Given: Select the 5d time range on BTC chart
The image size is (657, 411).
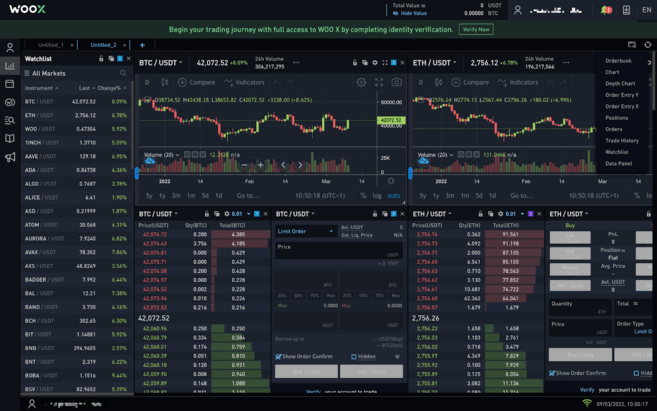Looking at the screenshot, I should coord(206,196).
